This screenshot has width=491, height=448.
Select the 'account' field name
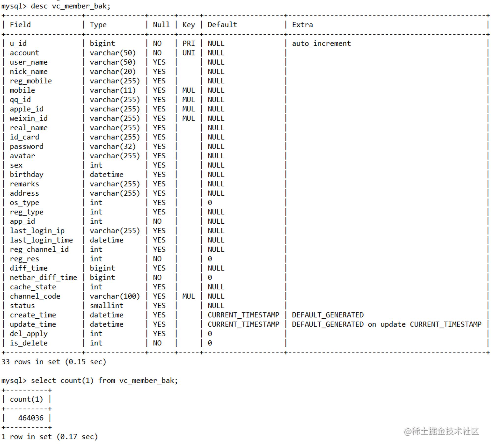pyautogui.click(x=25, y=53)
